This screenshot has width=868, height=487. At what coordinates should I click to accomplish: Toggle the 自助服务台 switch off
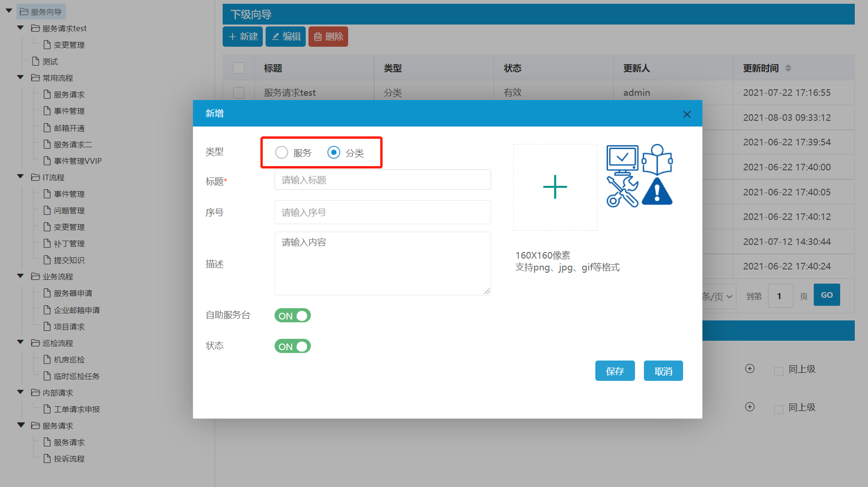[x=292, y=316]
